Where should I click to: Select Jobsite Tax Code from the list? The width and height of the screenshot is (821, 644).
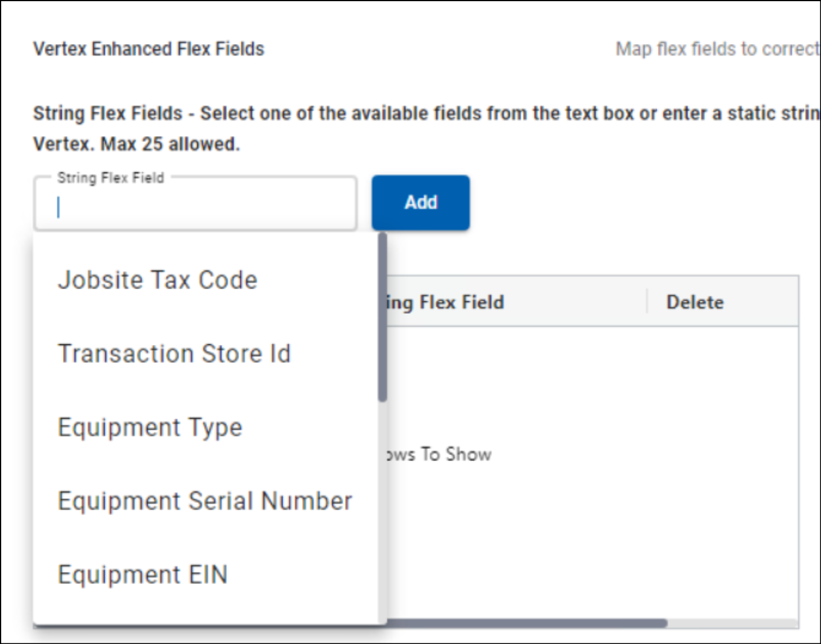pos(157,280)
